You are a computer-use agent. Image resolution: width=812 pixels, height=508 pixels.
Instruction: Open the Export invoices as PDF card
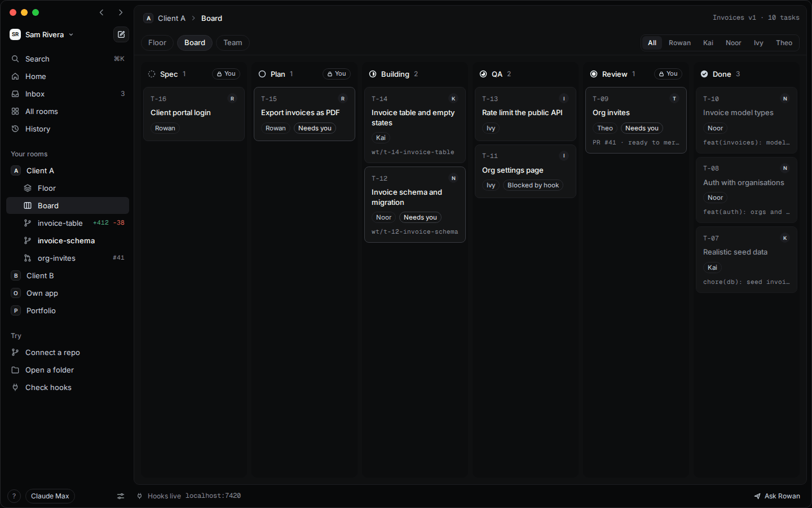click(304, 114)
